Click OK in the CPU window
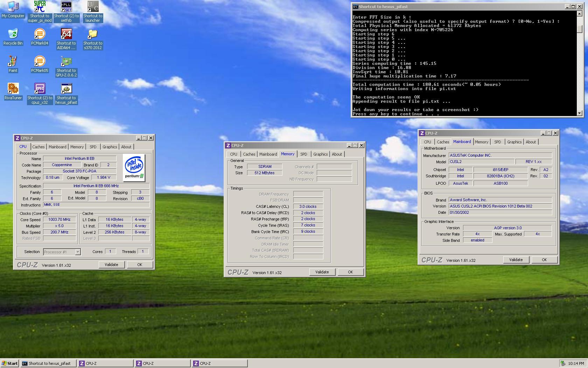Image resolution: width=588 pixels, height=368 pixels. [140, 265]
